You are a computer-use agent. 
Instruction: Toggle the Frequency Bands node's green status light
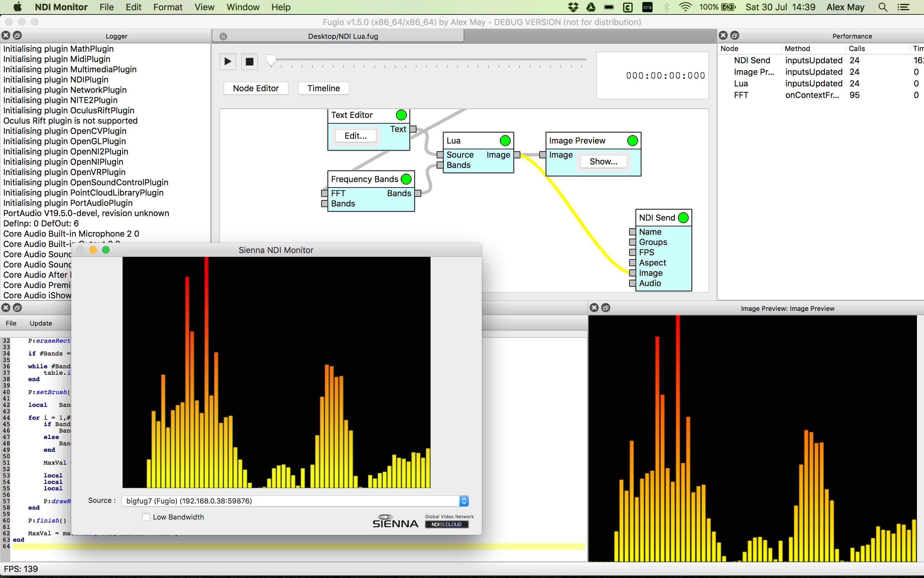pos(406,179)
